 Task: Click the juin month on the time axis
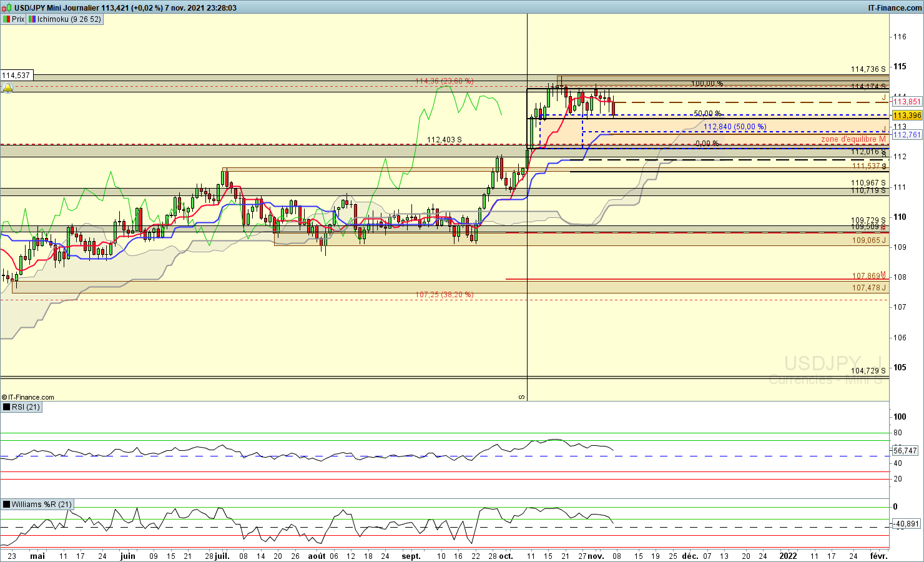[x=127, y=556]
